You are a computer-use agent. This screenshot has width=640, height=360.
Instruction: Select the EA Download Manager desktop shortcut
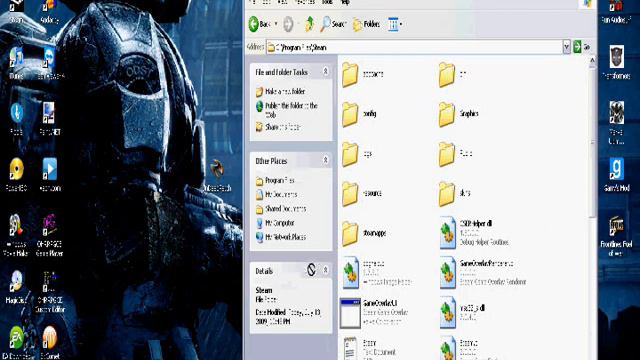(16, 343)
